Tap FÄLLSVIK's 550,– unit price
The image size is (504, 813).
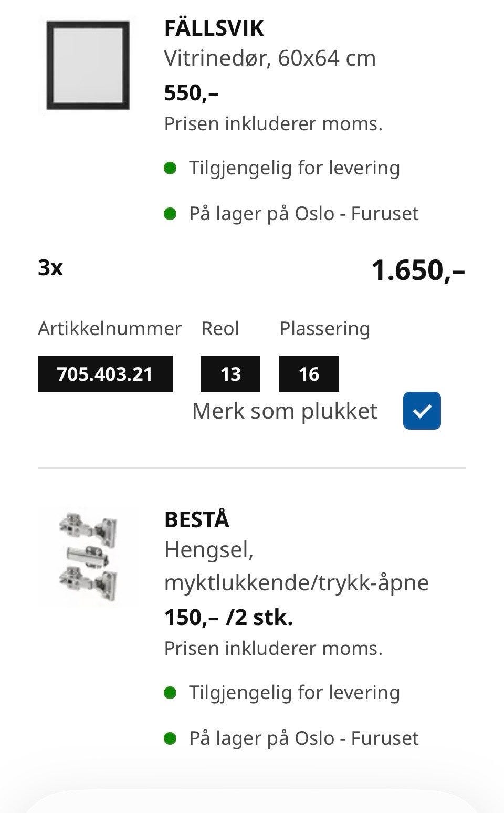point(191,93)
